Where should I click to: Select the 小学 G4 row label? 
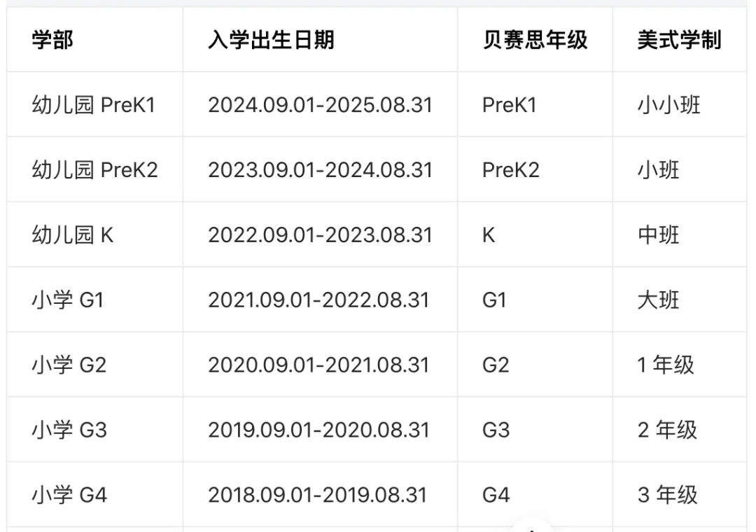click(69, 495)
